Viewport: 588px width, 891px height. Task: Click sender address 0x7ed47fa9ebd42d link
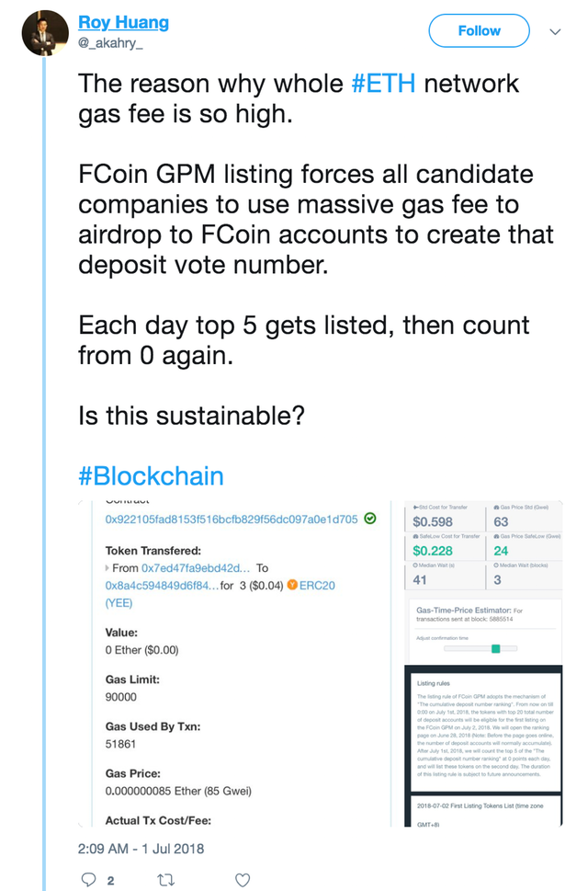click(x=195, y=568)
